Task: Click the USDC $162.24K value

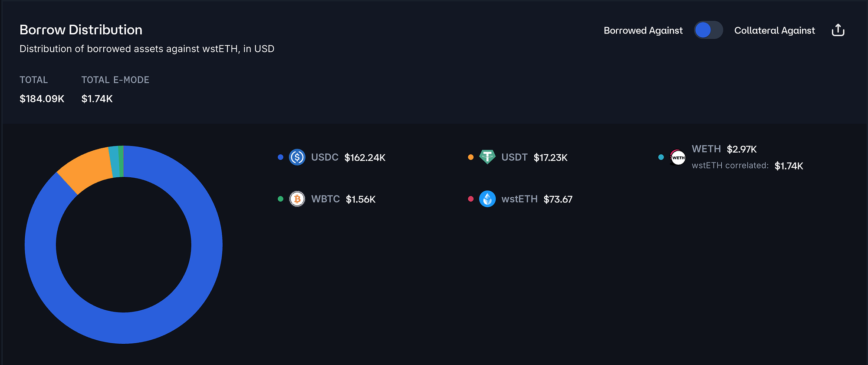Action: 365,158
